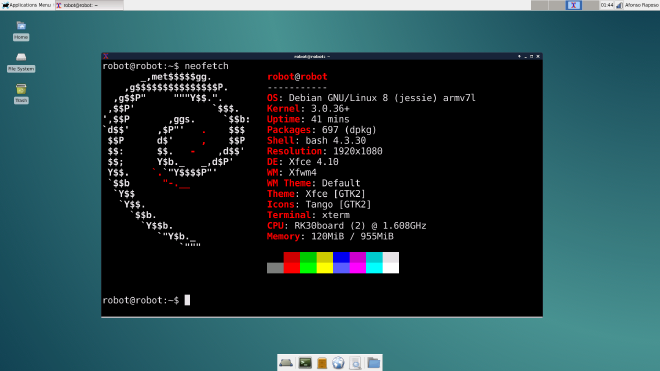
Task: Click the WM Theme value 'Default'
Action: (341, 183)
